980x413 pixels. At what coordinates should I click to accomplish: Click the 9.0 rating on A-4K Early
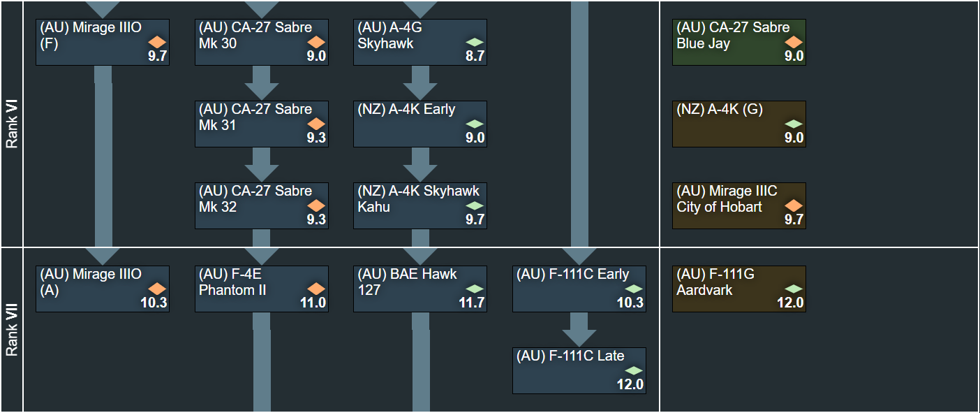475,138
